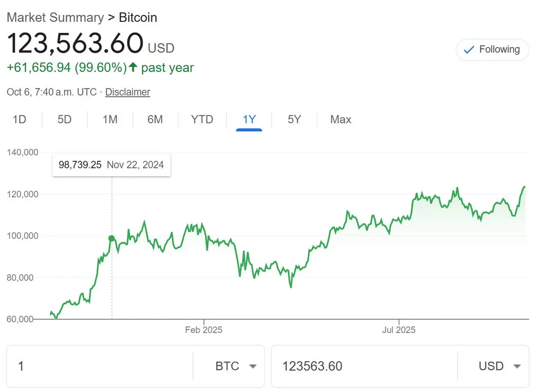The height and width of the screenshot is (392, 543).
Task: Select the 5D range tab
Action: [x=65, y=120]
